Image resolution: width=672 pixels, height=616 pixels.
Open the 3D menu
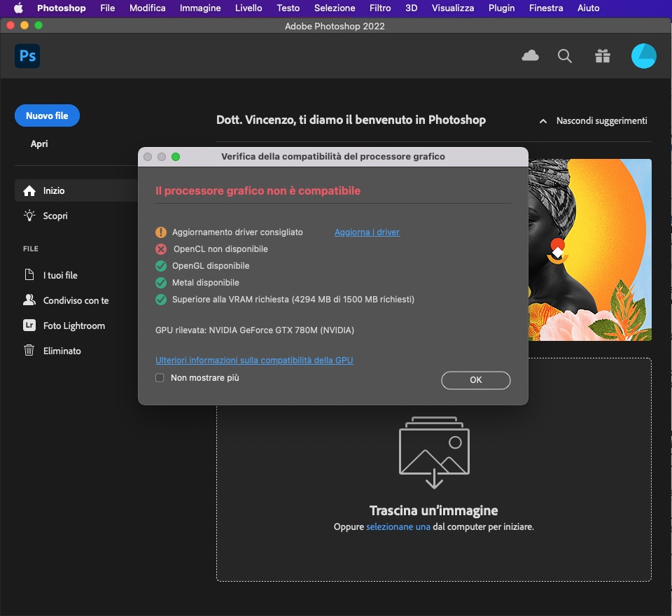(x=412, y=8)
